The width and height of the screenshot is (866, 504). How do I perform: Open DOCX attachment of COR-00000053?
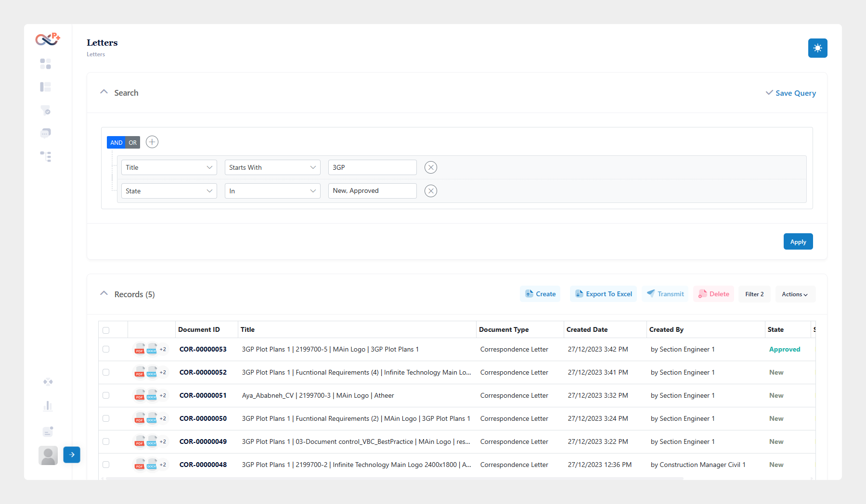point(152,349)
